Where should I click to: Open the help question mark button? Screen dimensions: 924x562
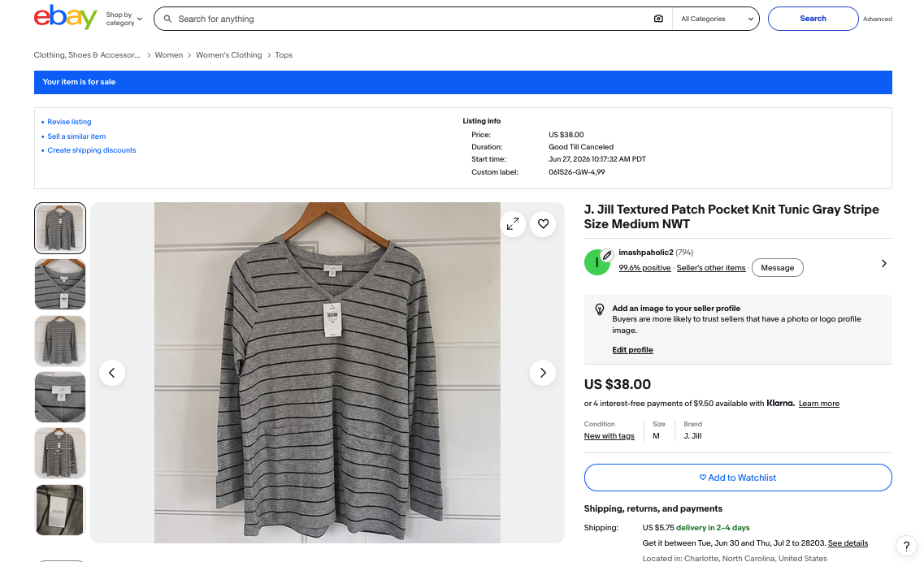(x=906, y=546)
